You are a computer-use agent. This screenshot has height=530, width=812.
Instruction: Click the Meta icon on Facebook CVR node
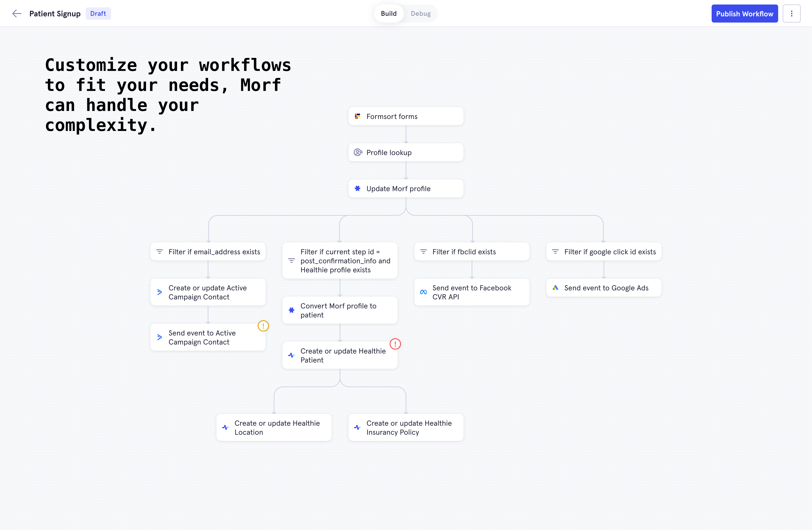[x=423, y=292]
